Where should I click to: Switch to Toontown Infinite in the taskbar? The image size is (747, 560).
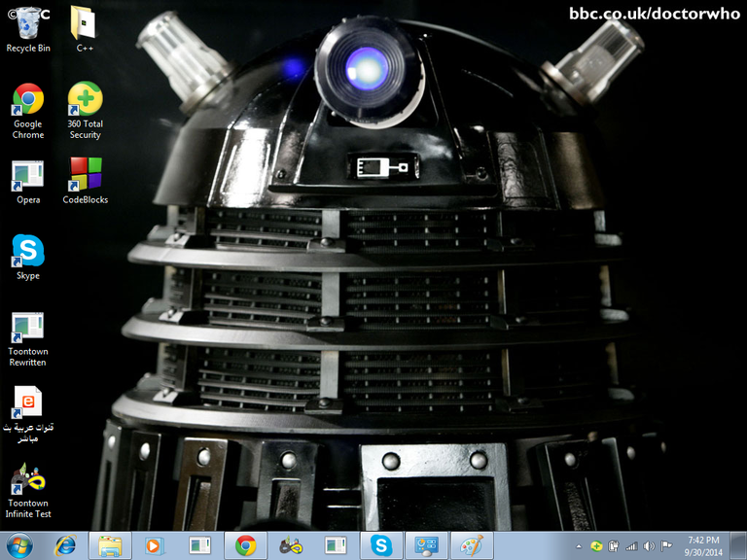pyautogui.click(x=291, y=545)
